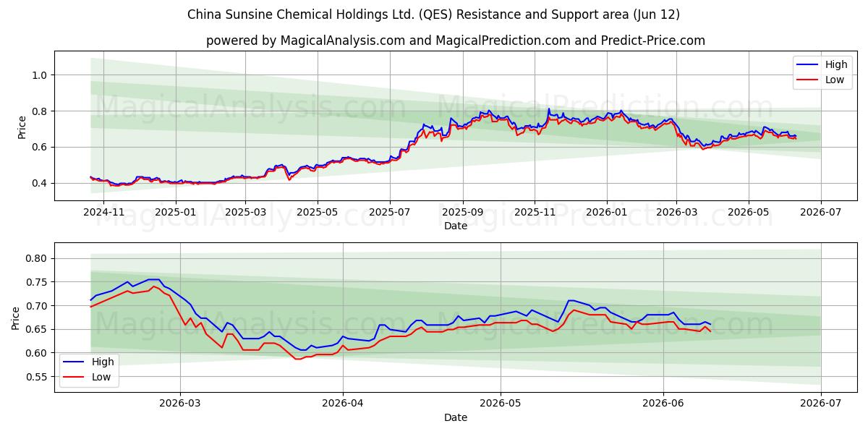This screenshot has height=434, width=868.
Task: Click the 'Date' axis label under top chart
Action: pyautogui.click(x=456, y=226)
